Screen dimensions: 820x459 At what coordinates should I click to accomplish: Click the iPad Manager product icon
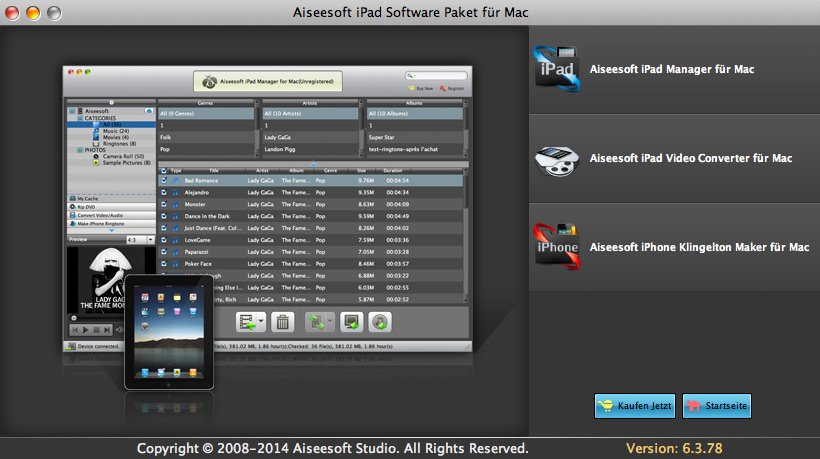click(x=557, y=69)
